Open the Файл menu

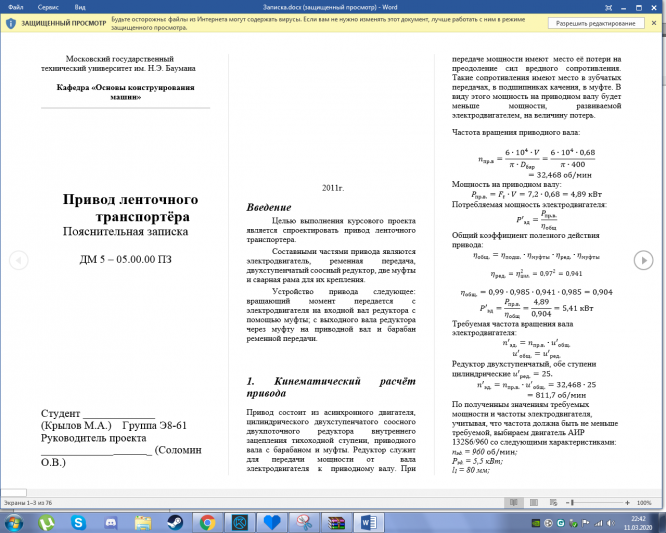(x=16, y=7)
